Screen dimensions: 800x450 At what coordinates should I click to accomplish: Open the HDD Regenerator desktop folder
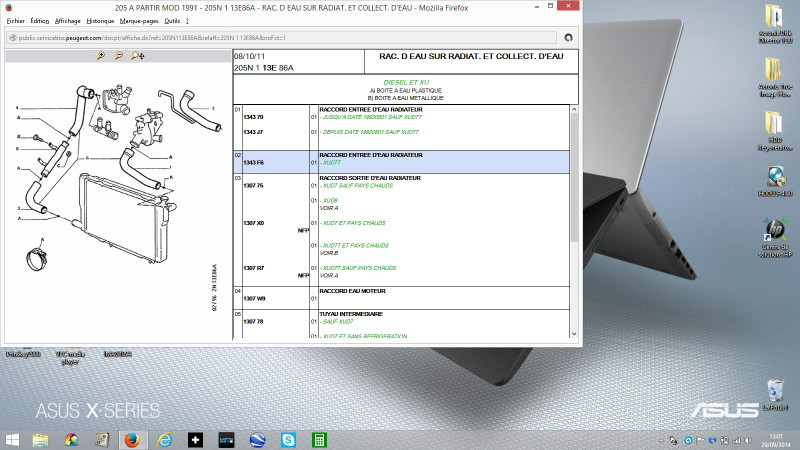[x=775, y=131]
